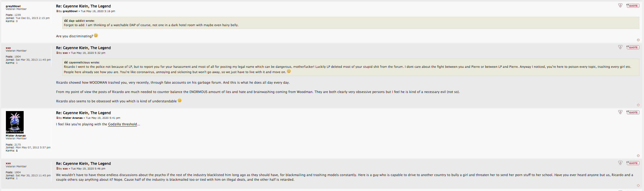Report Mister Ananas's post via warning icon

click(620, 112)
